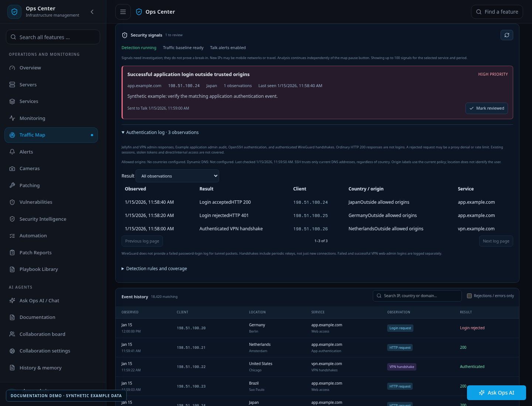Screen dimensions: 532x406
Task: Click the Collaboration board people icon
Action: pyautogui.click(x=12, y=334)
